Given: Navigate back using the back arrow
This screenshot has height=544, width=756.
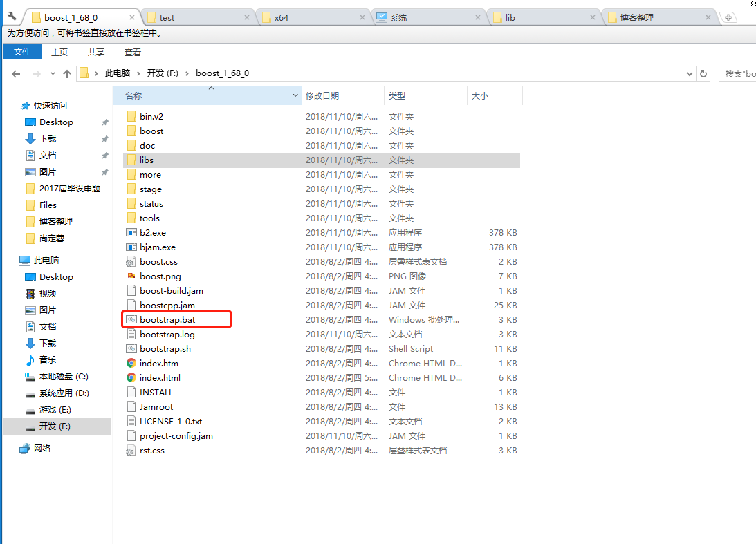Looking at the screenshot, I should click(16, 73).
